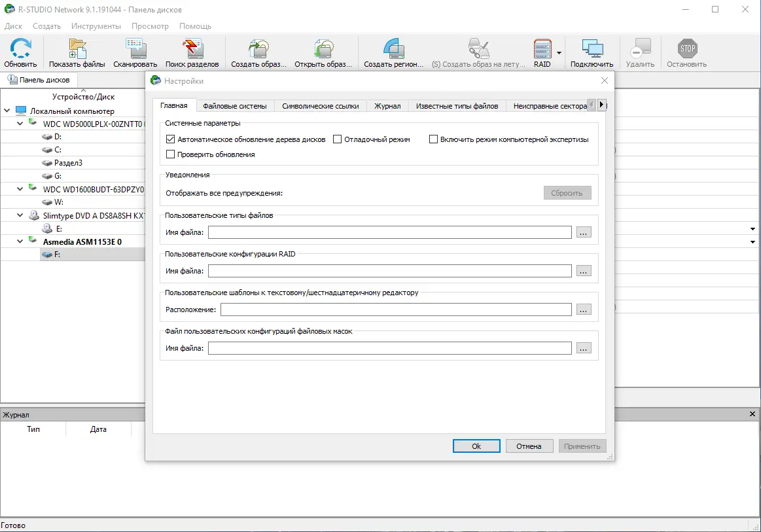Open the Инструменты menu

click(96, 26)
